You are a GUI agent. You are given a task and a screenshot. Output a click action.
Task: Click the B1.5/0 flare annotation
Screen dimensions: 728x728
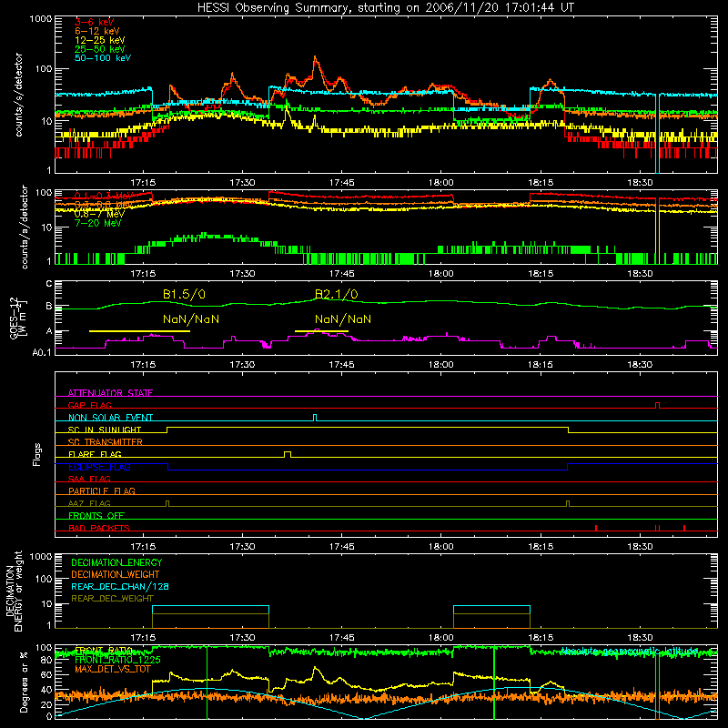click(184, 294)
